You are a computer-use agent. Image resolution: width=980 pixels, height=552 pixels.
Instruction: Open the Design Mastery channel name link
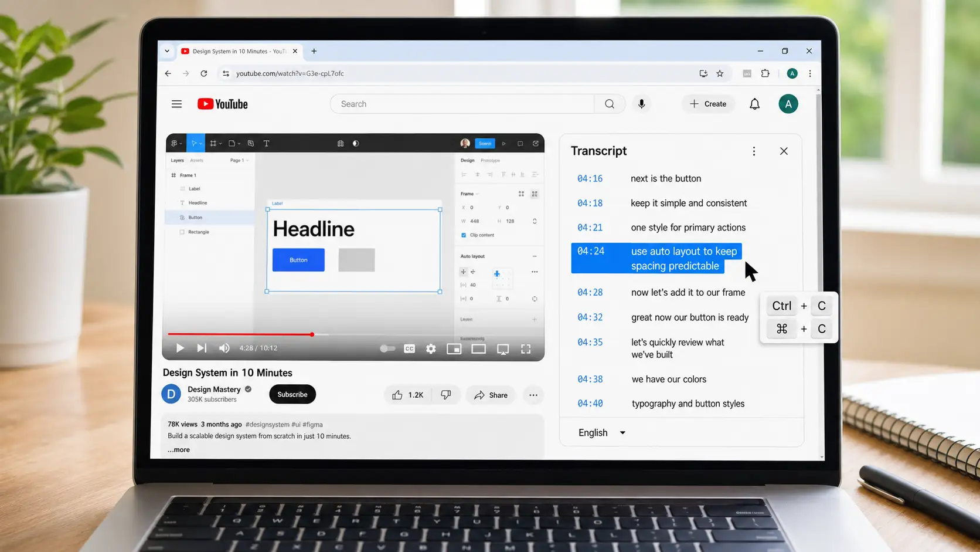pyautogui.click(x=214, y=390)
